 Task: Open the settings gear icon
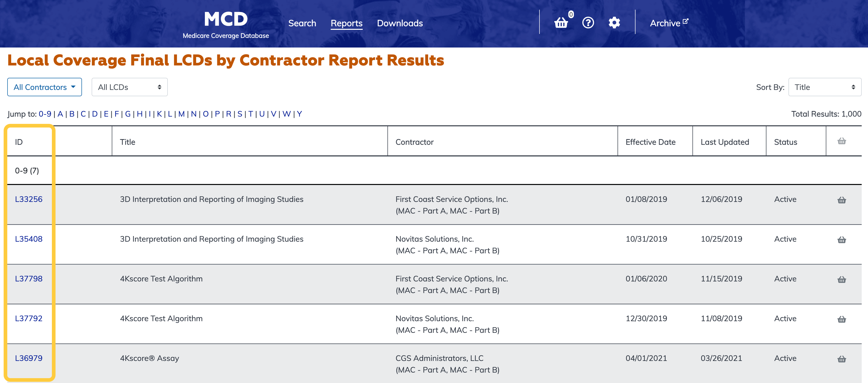614,23
